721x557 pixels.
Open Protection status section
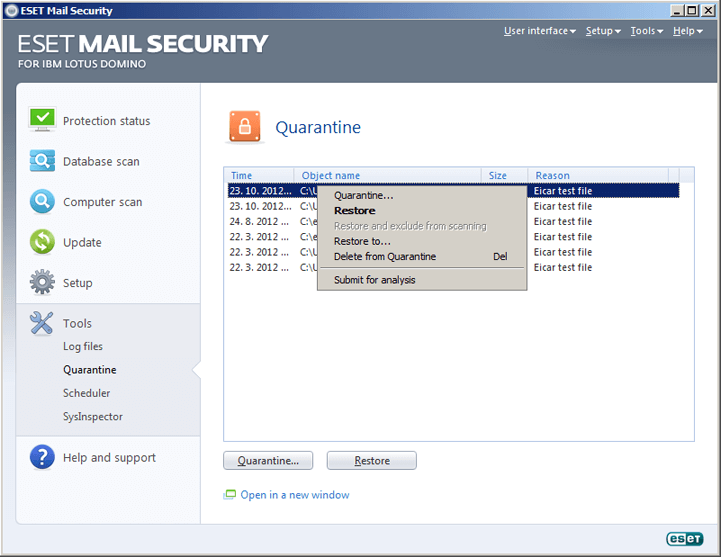tap(107, 121)
